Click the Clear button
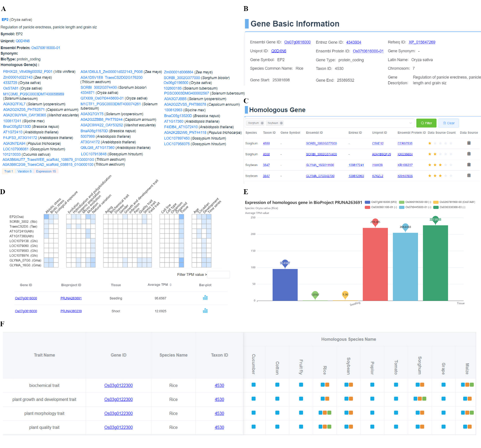The width and height of the screenshot is (481, 448). coord(449,123)
